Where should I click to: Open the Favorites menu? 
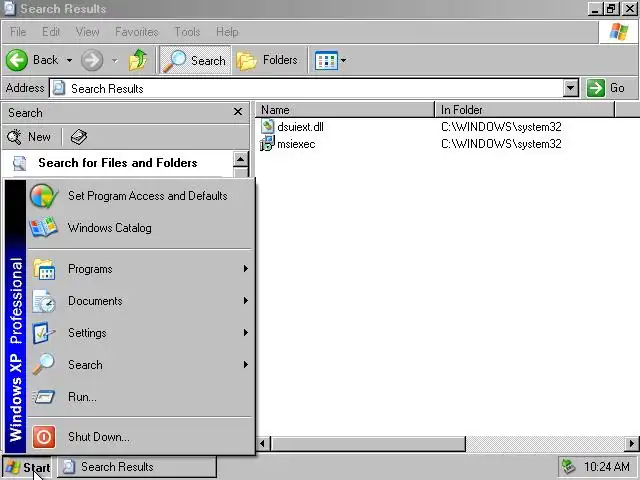(136, 32)
